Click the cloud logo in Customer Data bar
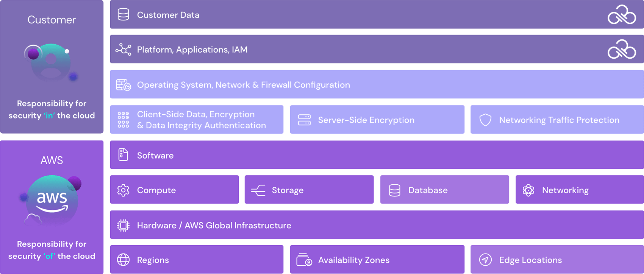The width and height of the screenshot is (644, 274). (x=622, y=14)
